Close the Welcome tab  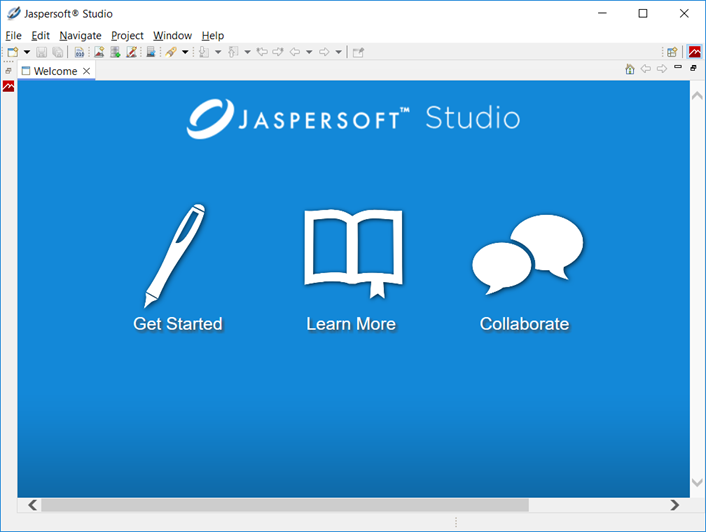pos(87,71)
